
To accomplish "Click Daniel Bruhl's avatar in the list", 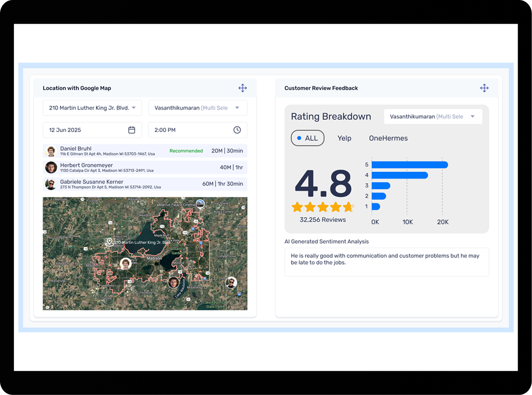I will pos(51,151).
